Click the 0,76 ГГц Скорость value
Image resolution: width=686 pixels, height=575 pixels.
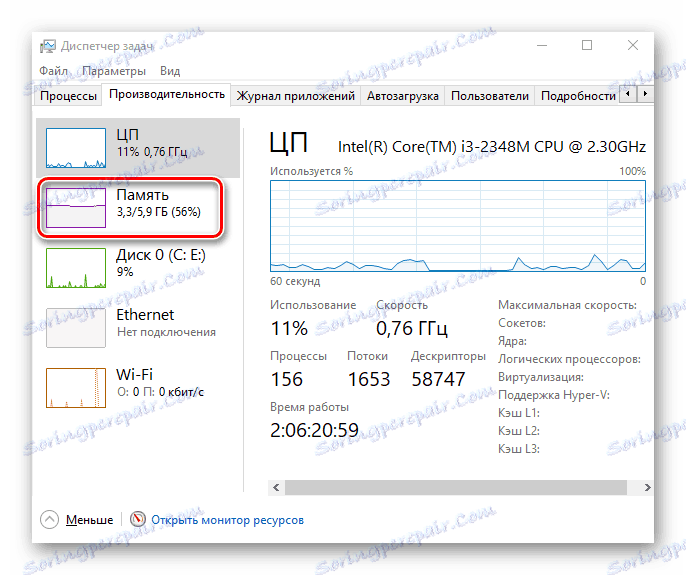(x=412, y=328)
